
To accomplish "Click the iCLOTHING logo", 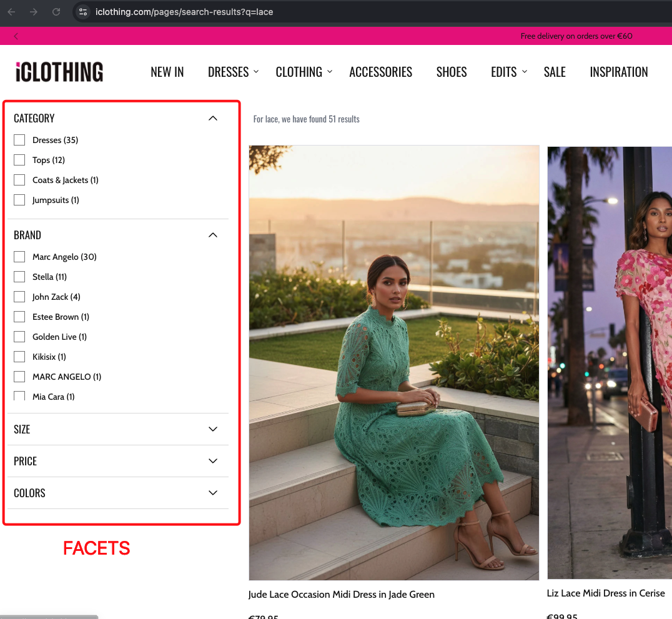I will coord(58,72).
